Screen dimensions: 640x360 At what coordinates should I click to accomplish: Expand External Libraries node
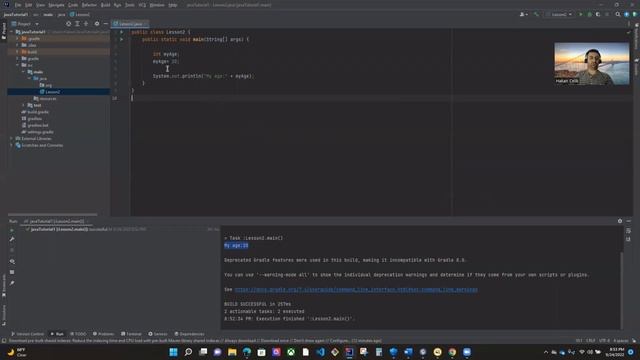(x=11, y=138)
